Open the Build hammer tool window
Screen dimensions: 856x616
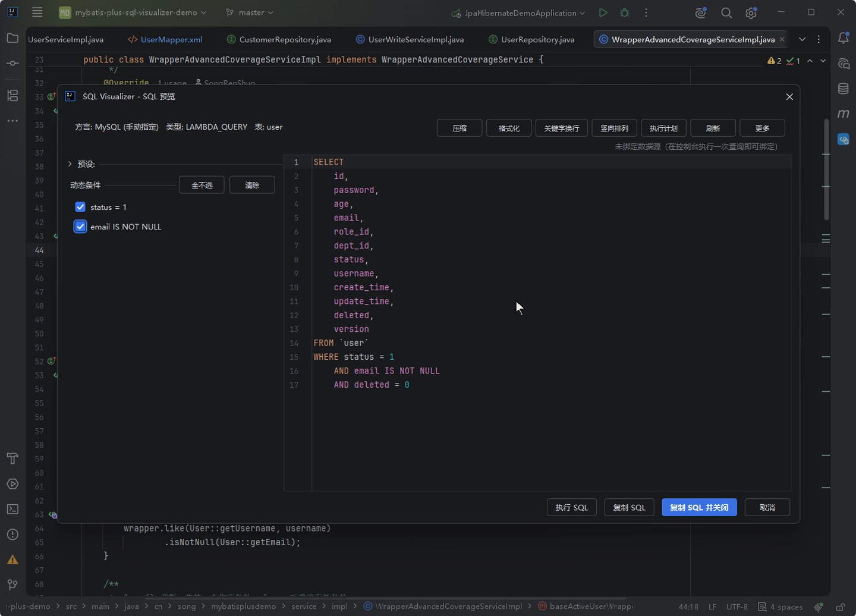12,458
